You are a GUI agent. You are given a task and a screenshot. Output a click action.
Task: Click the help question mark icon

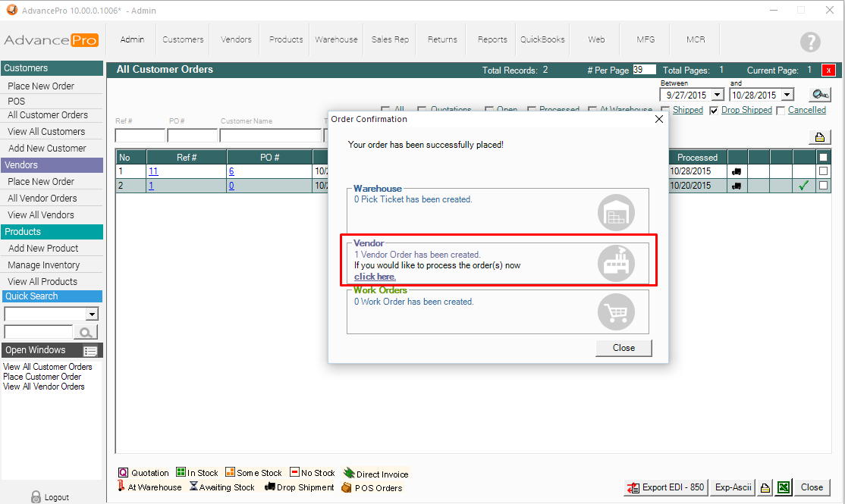[x=810, y=42]
